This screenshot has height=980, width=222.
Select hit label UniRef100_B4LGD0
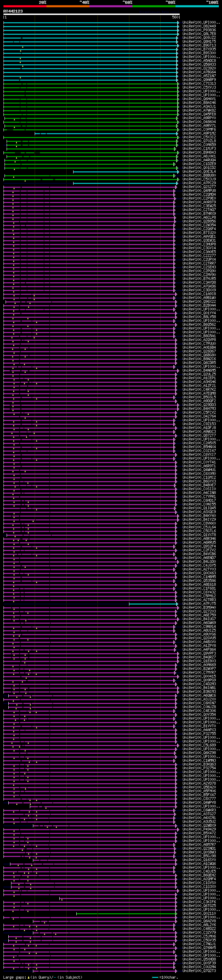(199, 561)
